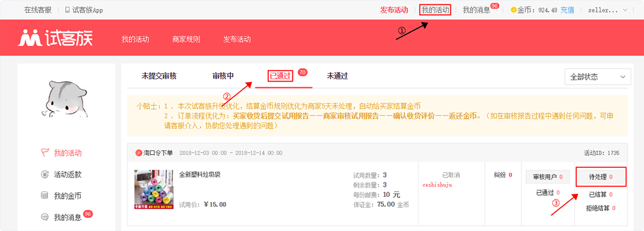Open the 全部状态 status dropdown

click(598, 77)
